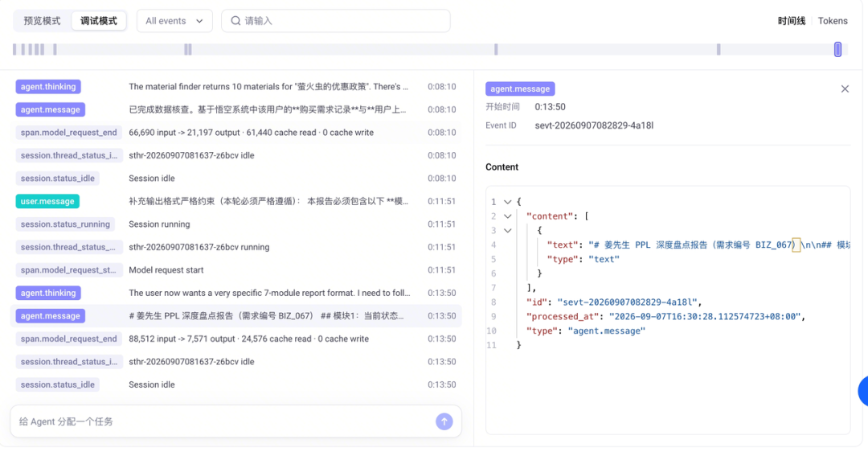Click JSON text value on line 4
Viewport: 868px width, 452px height.
[x=719, y=244]
